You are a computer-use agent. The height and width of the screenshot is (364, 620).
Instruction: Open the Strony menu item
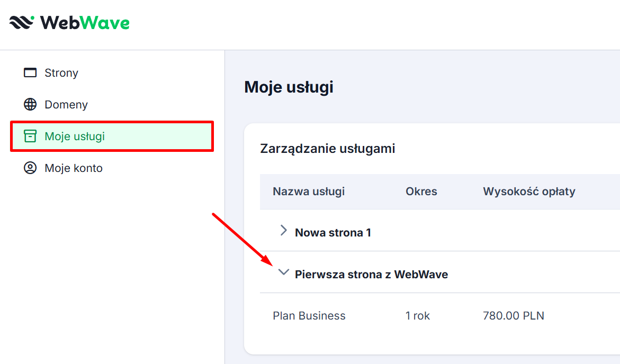click(x=61, y=73)
